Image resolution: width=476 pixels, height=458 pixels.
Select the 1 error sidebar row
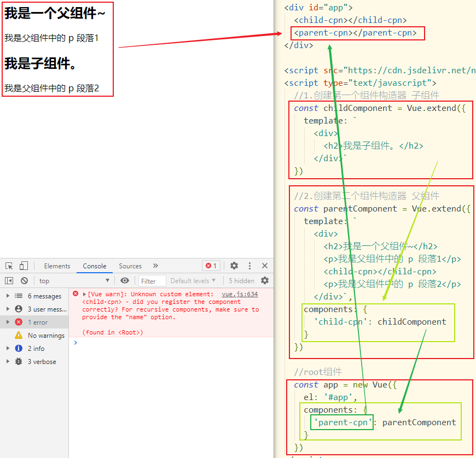coord(34,322)
